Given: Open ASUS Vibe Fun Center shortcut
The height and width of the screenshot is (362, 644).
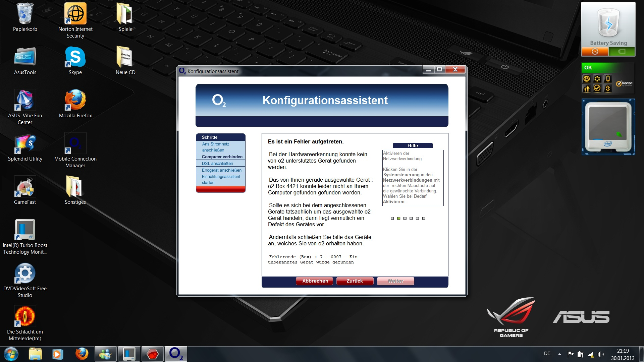Looking at the screenshot, I should (25, 107).
